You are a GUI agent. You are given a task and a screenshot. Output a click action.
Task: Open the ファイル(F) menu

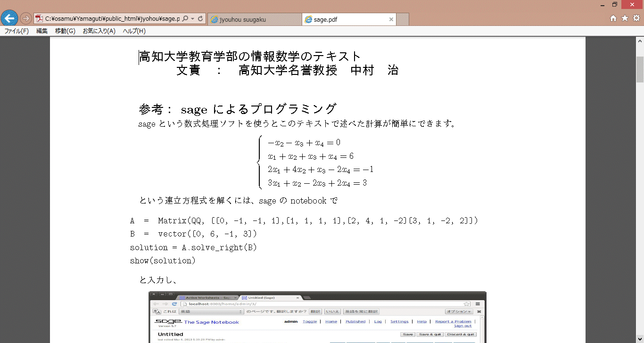coord(17,31)
